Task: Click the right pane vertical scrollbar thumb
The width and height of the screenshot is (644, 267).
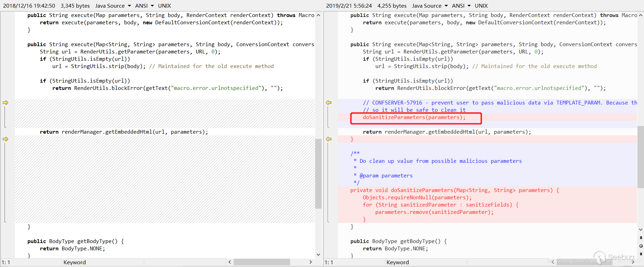Action: (x=641, y=157)
